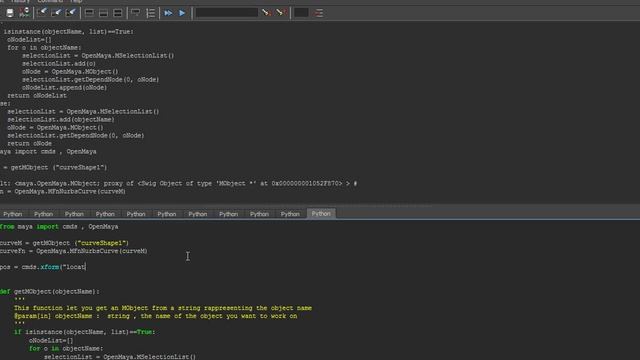This screenshot has width=640, height=360.
Task: Click the '@param[in] objectName' docstring line
Action: [156, 316]
